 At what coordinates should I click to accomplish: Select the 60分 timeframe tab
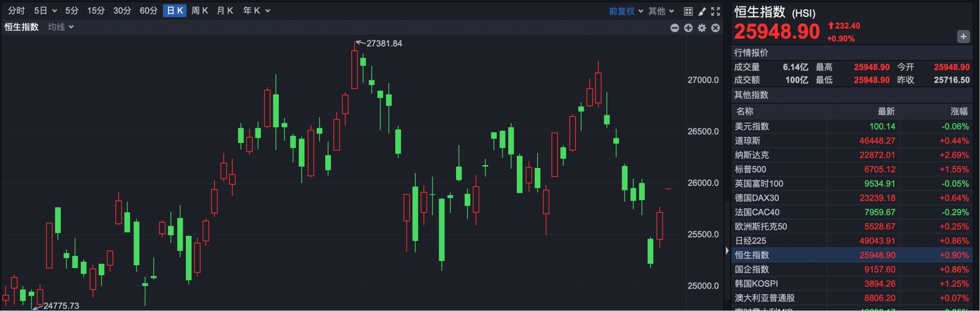pos(149,11)
